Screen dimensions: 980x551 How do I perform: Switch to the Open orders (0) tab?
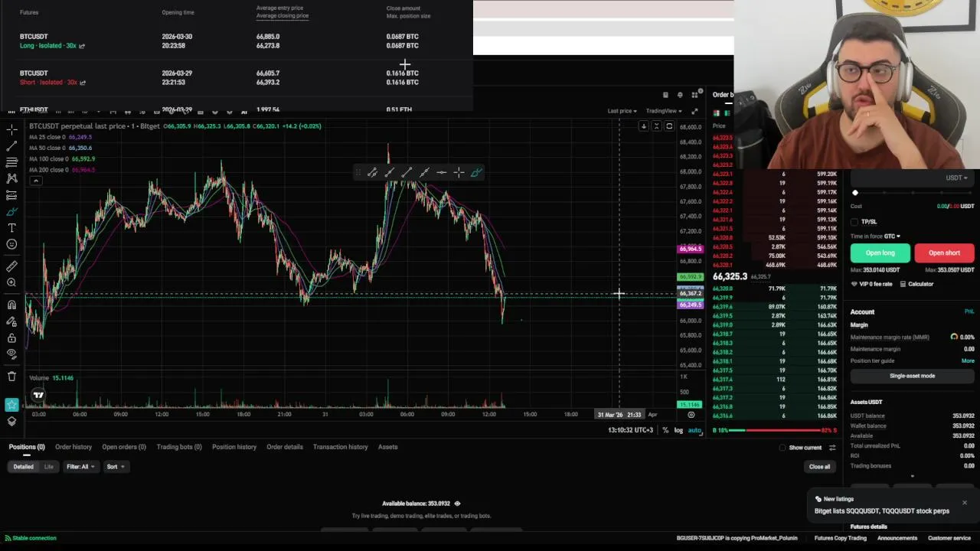pos(124,447)
